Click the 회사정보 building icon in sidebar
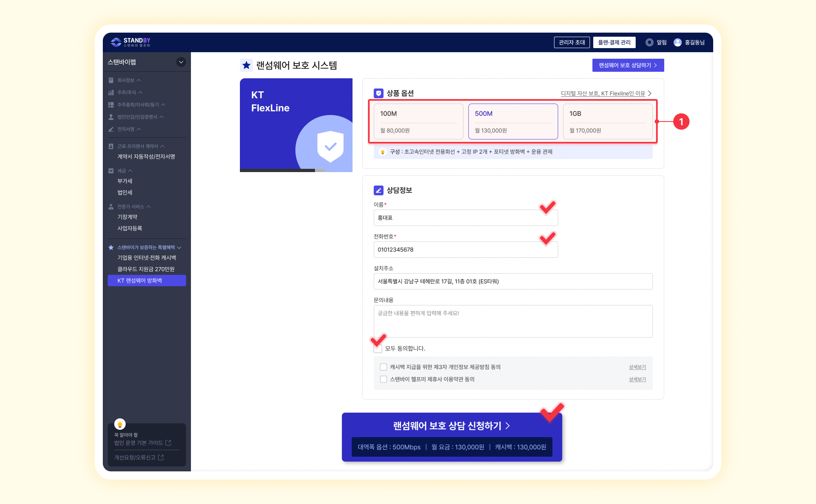 click(111, 80)
